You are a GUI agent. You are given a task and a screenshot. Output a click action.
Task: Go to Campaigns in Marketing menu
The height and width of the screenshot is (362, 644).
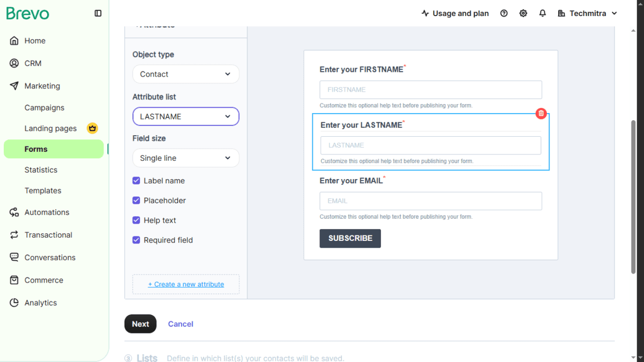pos(45,108)
